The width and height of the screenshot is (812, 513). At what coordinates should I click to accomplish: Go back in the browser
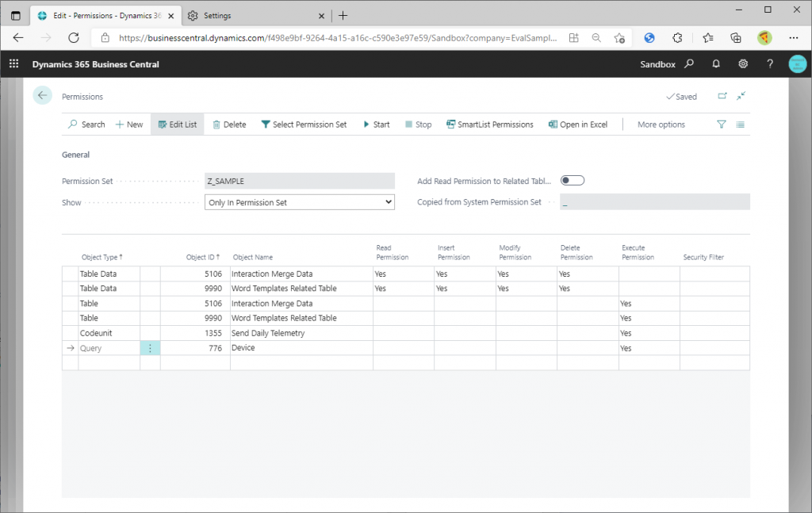coord(18,38)
